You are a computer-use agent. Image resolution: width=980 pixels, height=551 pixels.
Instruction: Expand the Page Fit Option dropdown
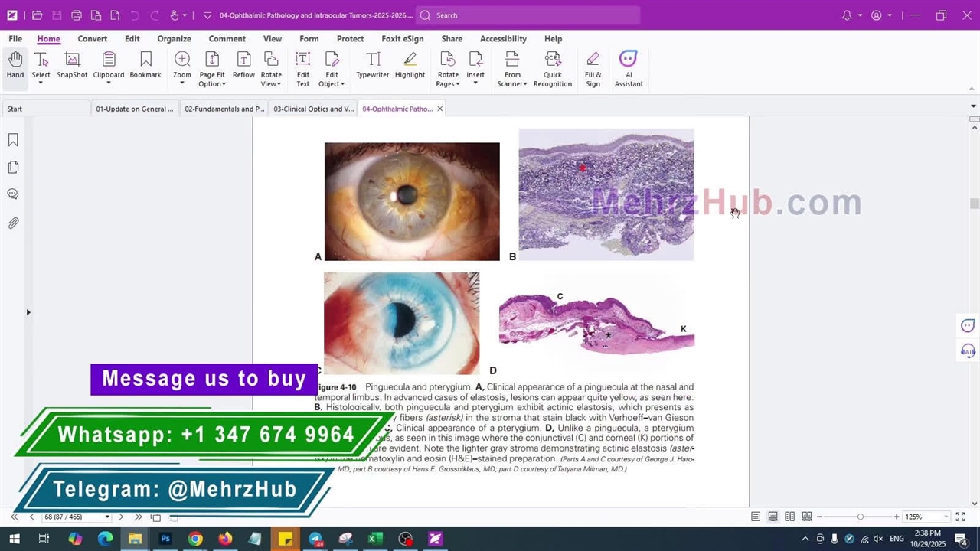[x=212, y=84]
